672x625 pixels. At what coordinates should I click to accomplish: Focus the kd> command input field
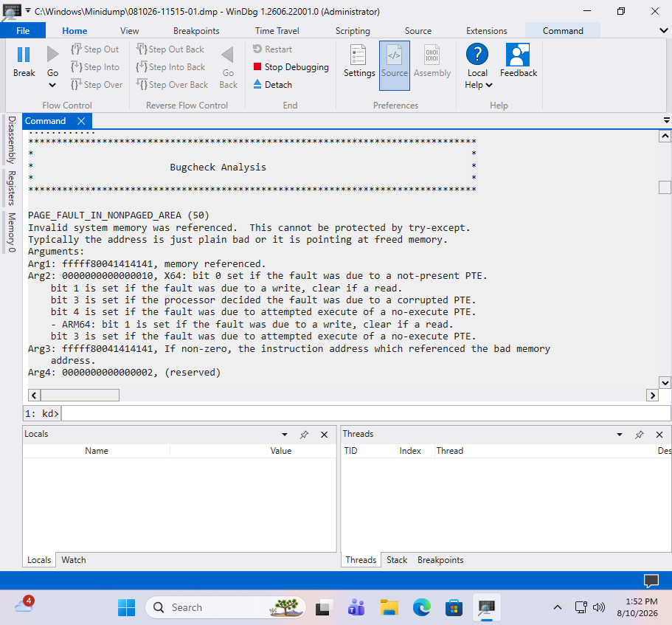pyautogui.click(x=366, y=413)
